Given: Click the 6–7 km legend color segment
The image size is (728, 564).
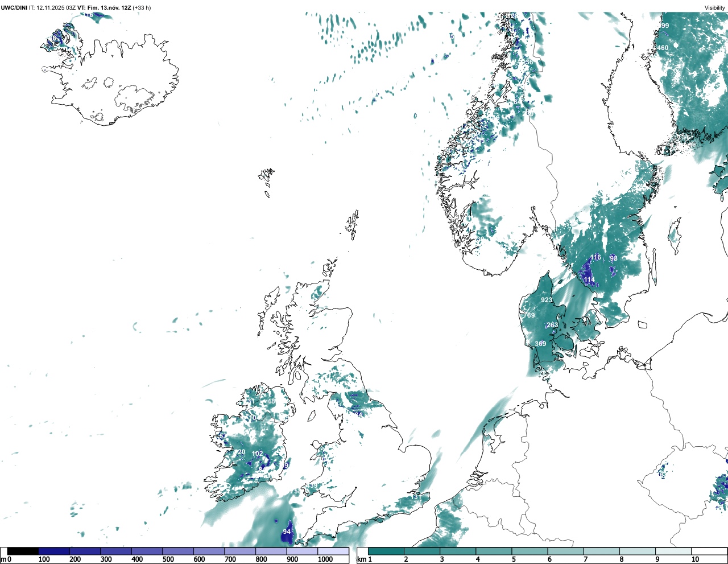Looking at the screenshot, I should pyautogui.click(x=565, y=551).
